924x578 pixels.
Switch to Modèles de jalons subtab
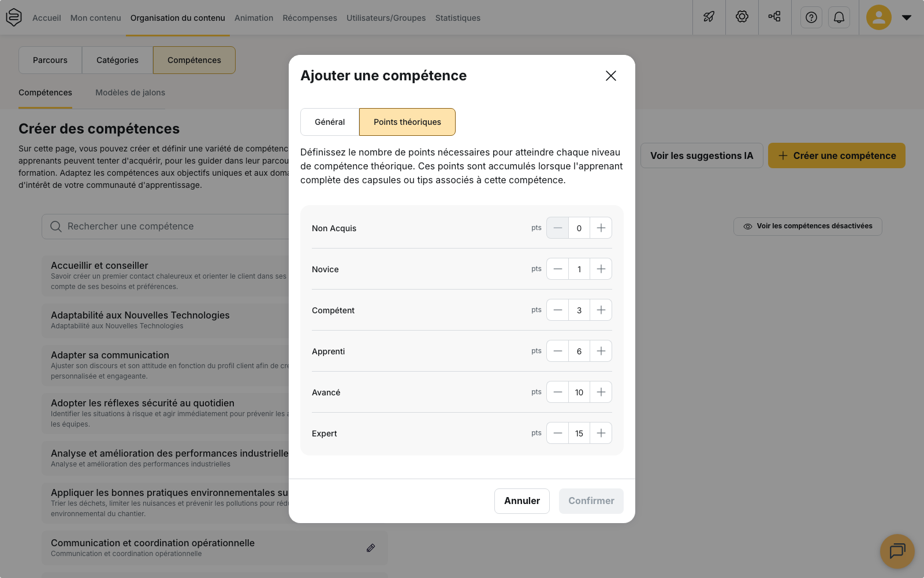point(130,92)
